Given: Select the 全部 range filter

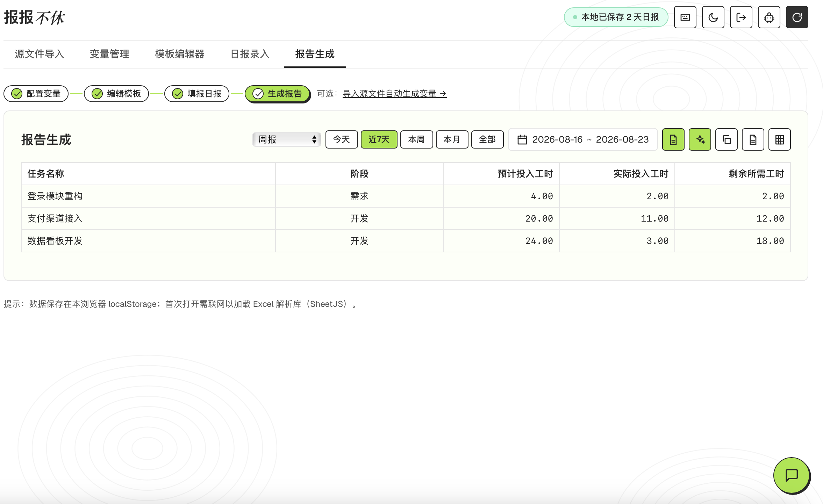Looking at the screenshot, I should [x=487, y=139].
